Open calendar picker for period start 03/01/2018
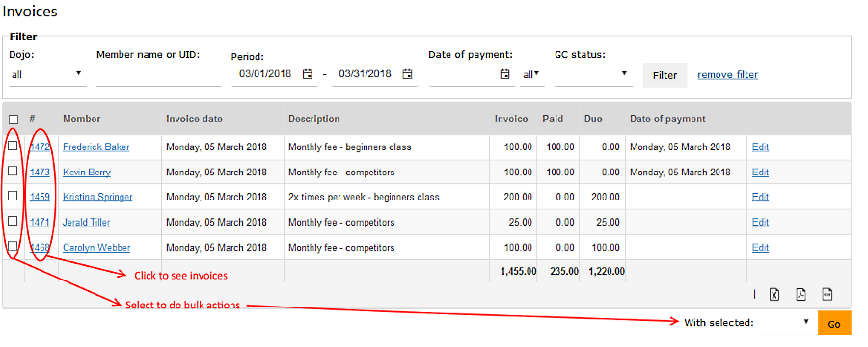Image resolution: width=868 pixels, height=347 pixels. [x=308, y=74]
